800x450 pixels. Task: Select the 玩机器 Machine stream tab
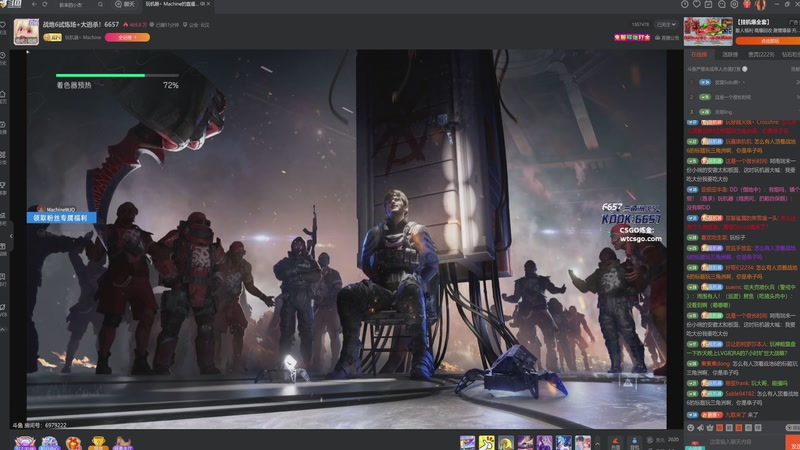[174, 4]
